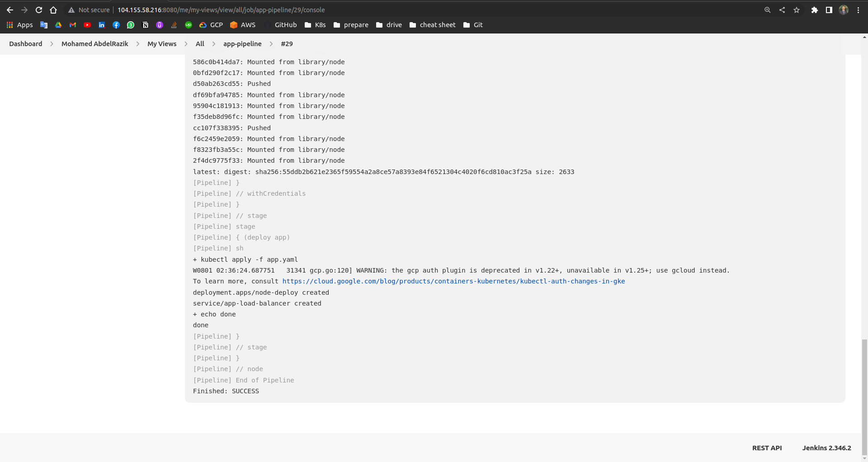The width and height of the screenshot is (868, 462).
Task: Open the Google Drive bookmark
Action: pos(58,25)
